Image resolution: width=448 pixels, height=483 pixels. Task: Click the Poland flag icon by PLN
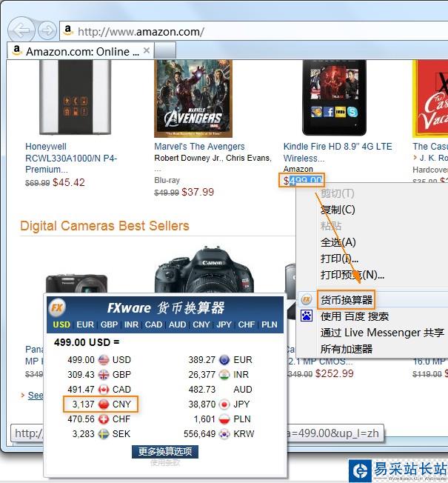pyautogui.click(x=224, y=419)
